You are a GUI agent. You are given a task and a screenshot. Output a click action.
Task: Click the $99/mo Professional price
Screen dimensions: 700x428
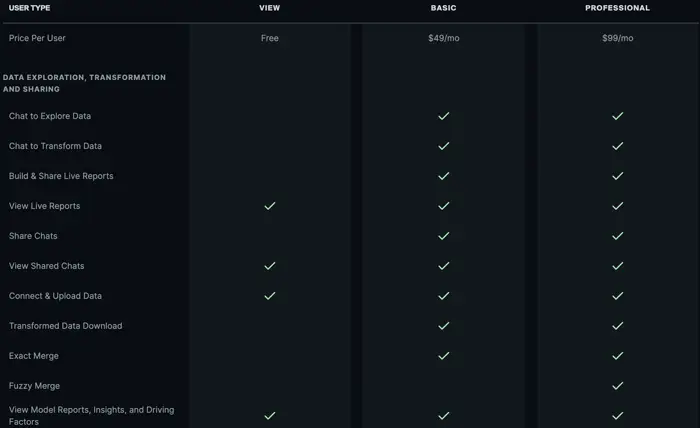point(617,38)
